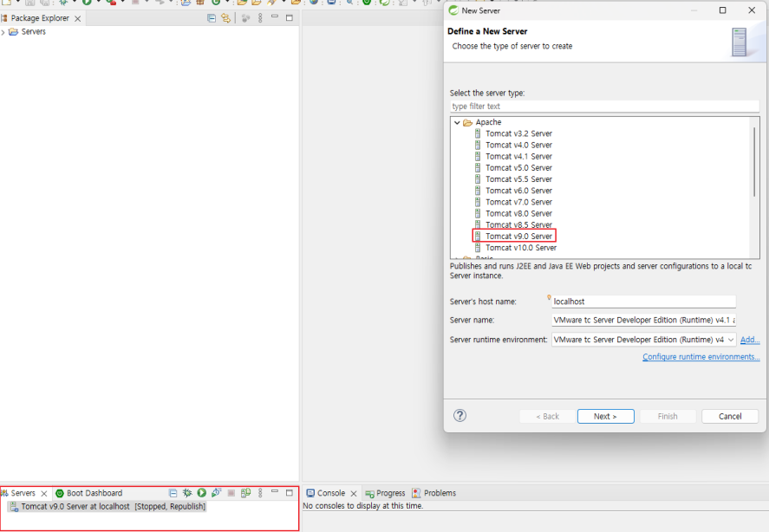Viewport: 769px width, 532px height.
Task: Open the Boot Dashboard tab
Action: click(88, 493)
